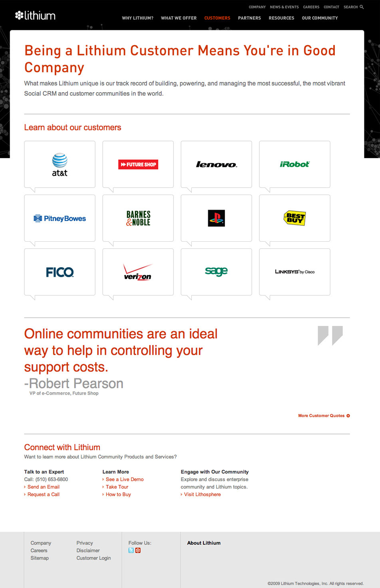The height and width of the screenshot is (588, 380).
Task: Click the red Lithium community follow icon
Action: [x=138, y=550]
